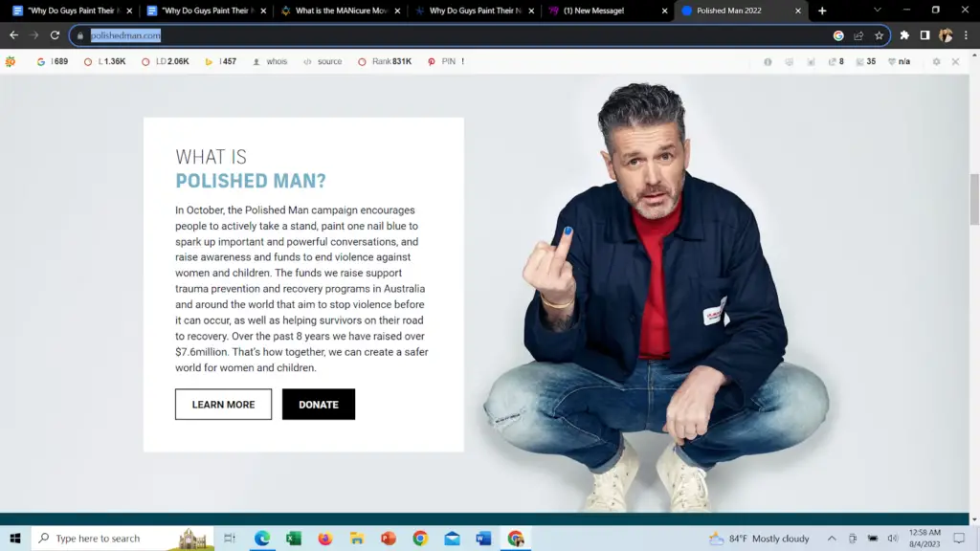Go back to the previous page

pyautogui.click(x=13, y=35)
